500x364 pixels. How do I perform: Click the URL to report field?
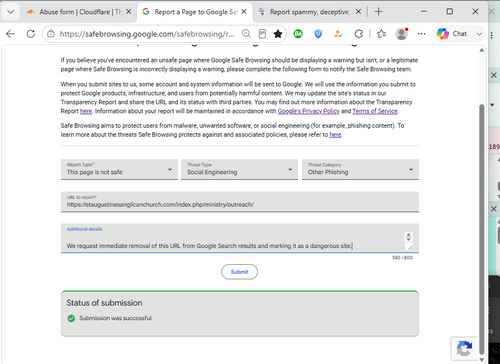(x=240, y=202)
